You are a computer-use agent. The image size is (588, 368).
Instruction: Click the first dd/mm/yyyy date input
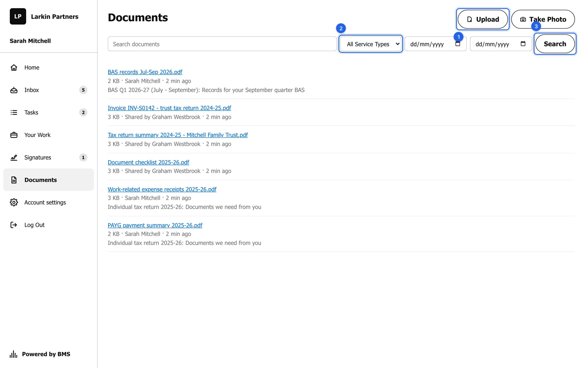436,44
